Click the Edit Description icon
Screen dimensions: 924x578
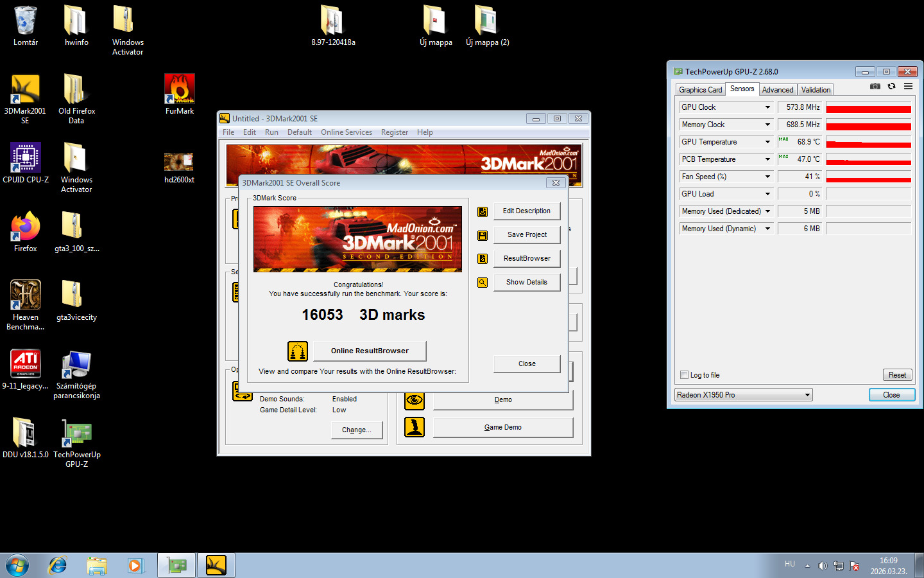(483, 211)
